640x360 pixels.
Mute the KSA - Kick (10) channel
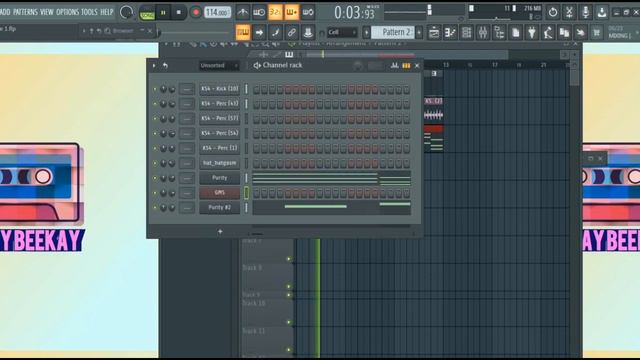pos(155,89)
